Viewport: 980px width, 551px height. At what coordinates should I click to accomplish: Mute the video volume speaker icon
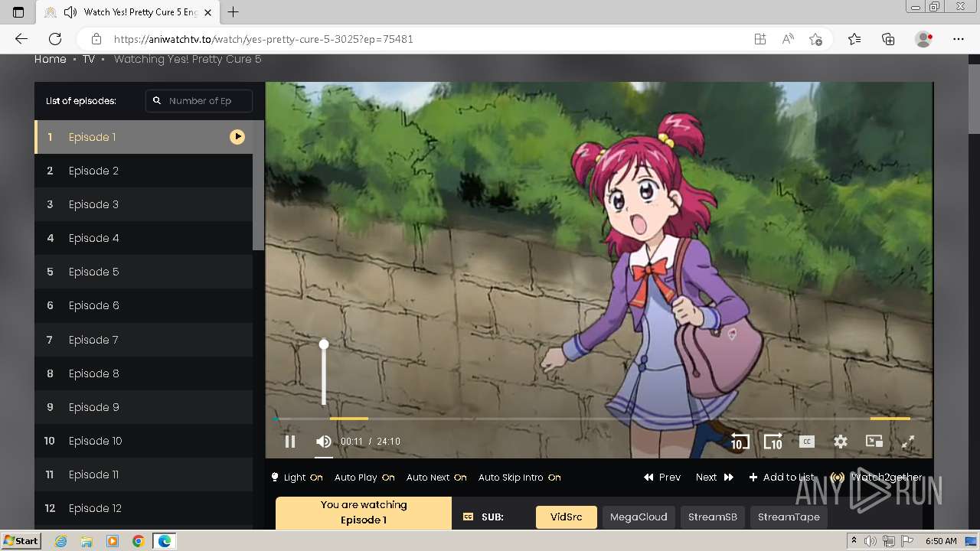tap(324, 442)
